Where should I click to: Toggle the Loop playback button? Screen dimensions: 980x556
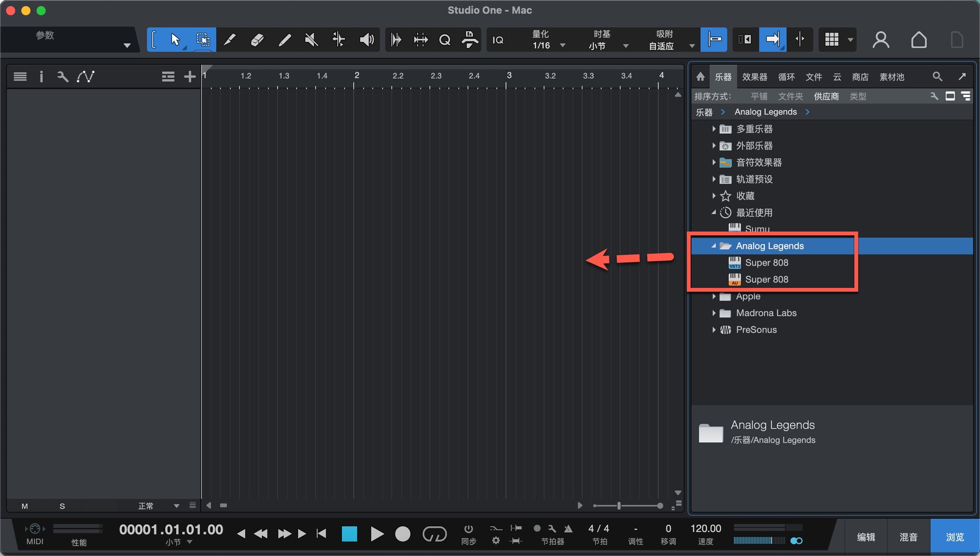(x=434, y=534)
